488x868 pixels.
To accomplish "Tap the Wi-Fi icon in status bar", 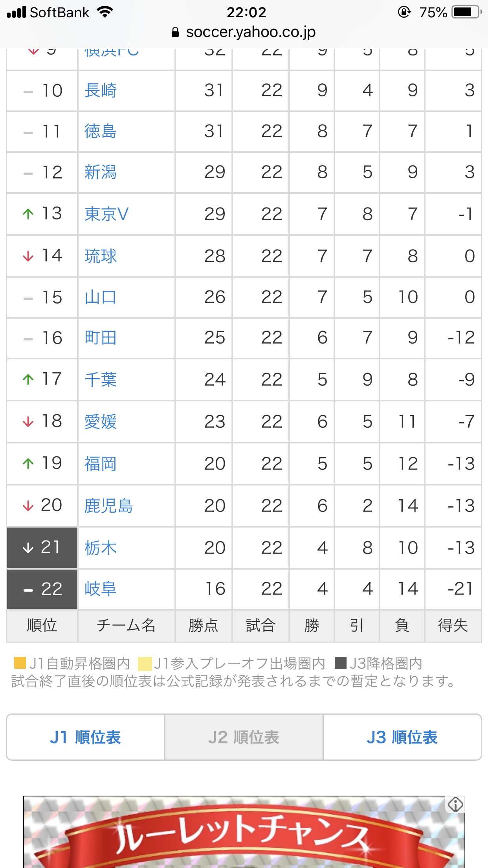I will (x=105, y=12).
